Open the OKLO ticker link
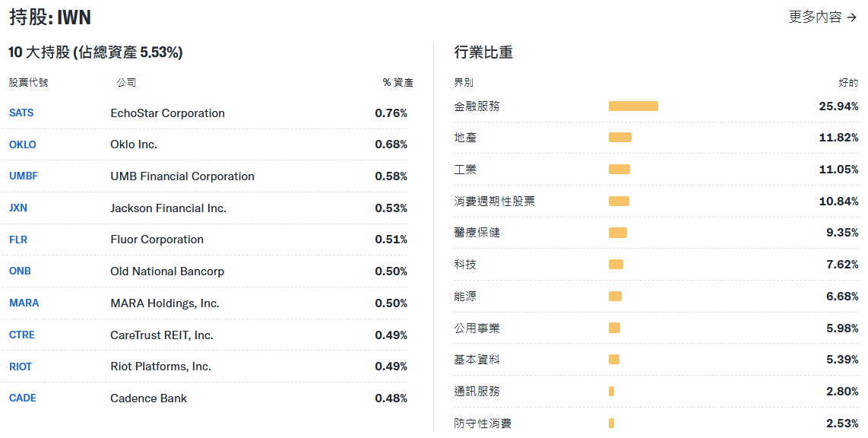Viewport: 868px width, 438px height. click(23, 144)
